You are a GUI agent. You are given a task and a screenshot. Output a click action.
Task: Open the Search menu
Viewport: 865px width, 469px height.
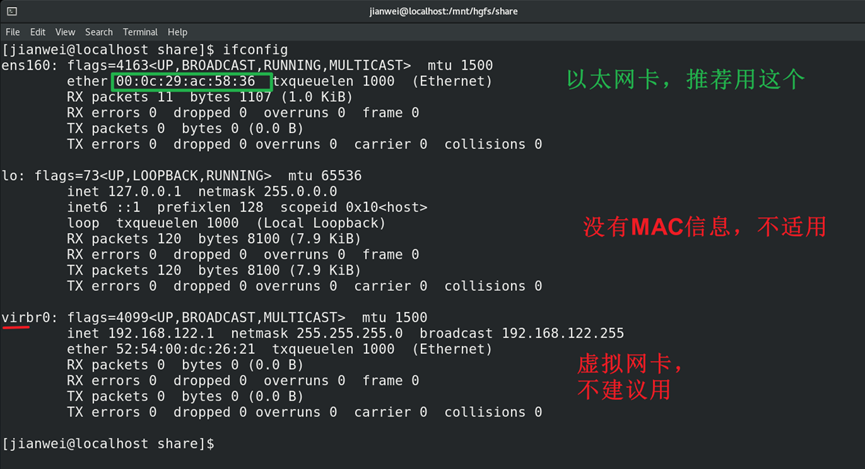(x=99, y=32)
